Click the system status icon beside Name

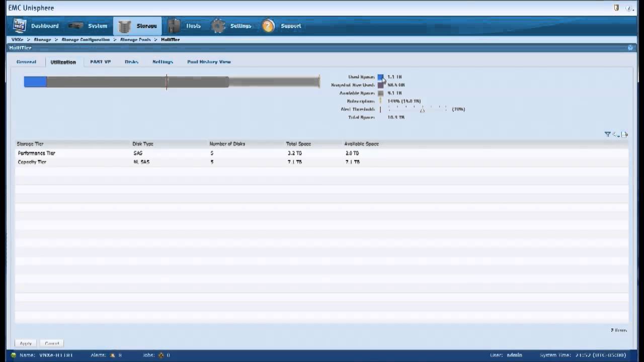tap(14, 355)
